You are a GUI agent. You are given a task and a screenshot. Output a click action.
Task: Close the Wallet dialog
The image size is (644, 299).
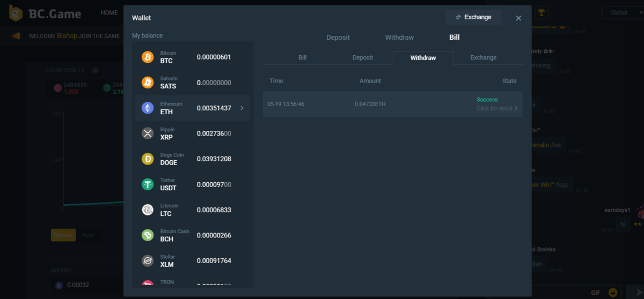coord(518,18)
